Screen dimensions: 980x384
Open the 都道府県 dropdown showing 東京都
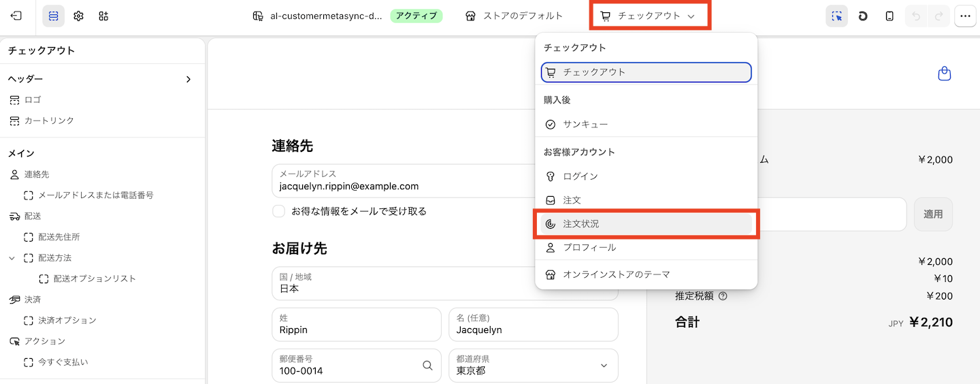[x=534, y=366]
